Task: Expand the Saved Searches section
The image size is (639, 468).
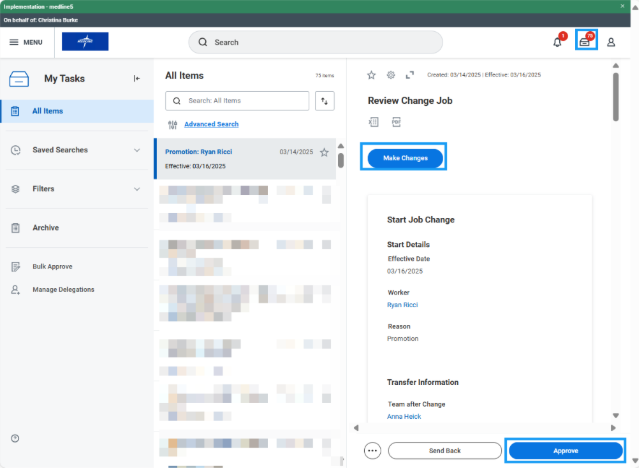Action: (137, 150)
